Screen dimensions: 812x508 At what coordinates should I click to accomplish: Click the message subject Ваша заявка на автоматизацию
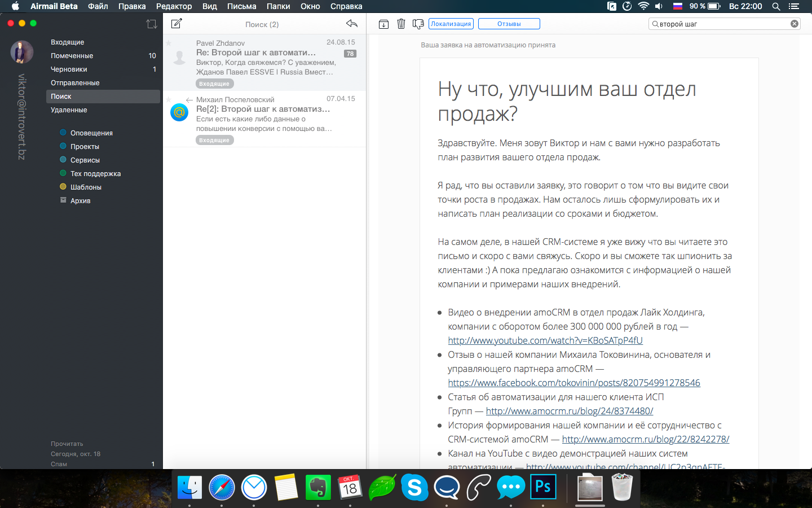[488, 45]
